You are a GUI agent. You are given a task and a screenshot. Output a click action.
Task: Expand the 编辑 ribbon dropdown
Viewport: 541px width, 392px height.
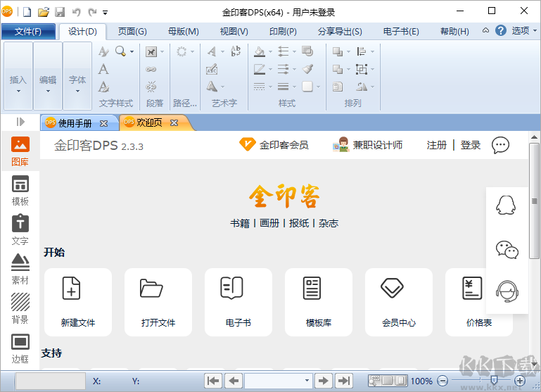[x=48, y=76]
